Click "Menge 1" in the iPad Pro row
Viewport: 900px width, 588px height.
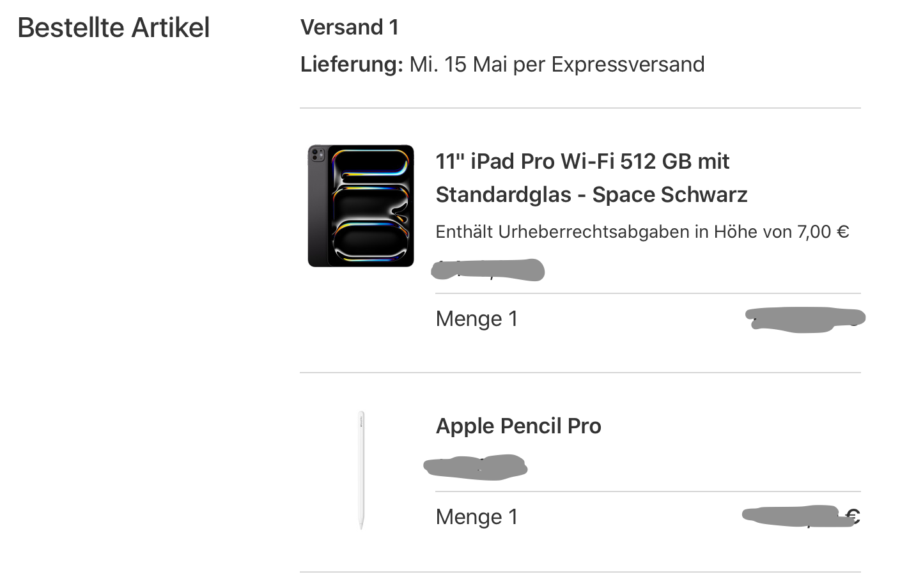tap(477, 319)
